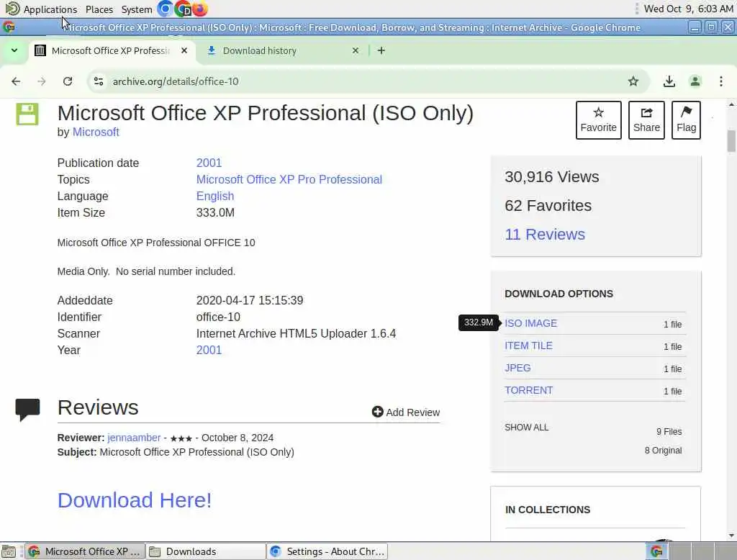Launch Firefox from top panel icon
The height and width of the screenshot is (560, 737).
(x=200, y=9)
